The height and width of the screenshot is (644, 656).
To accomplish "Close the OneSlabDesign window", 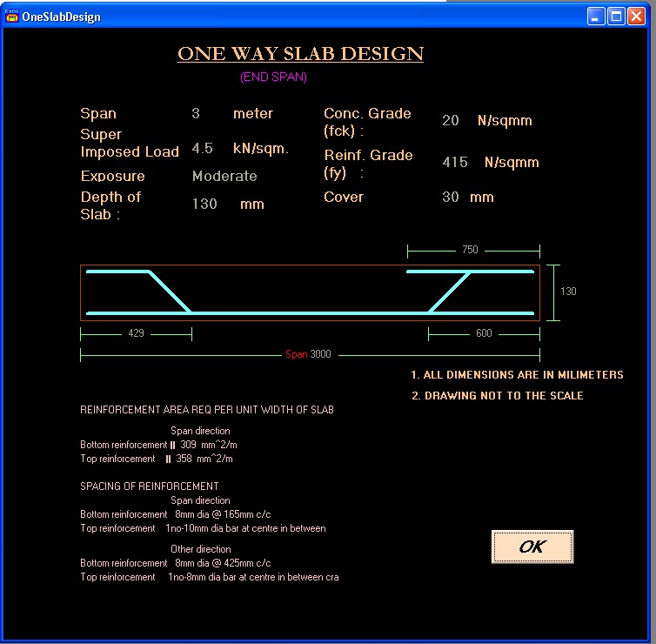I will click(636, 17).
